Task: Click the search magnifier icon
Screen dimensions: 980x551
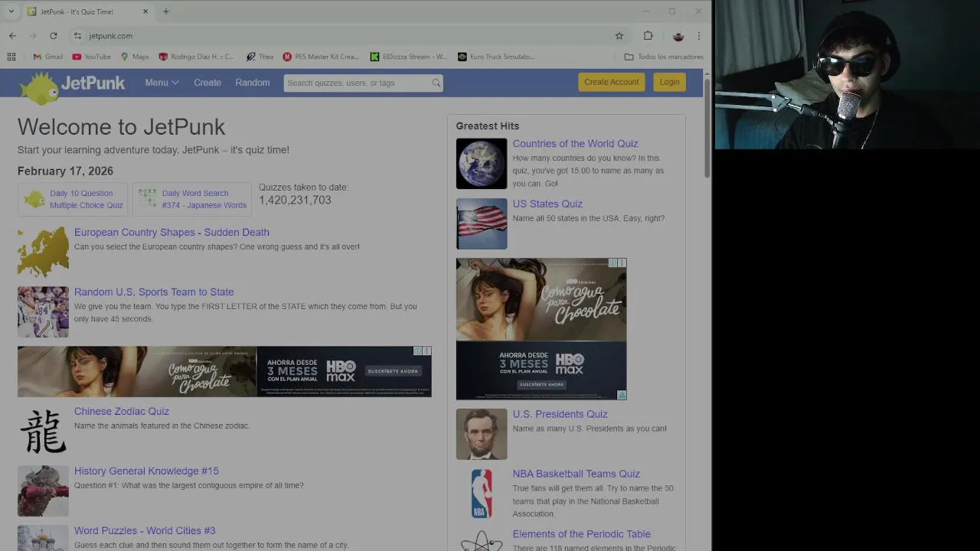Action: [x=436, y=83]
